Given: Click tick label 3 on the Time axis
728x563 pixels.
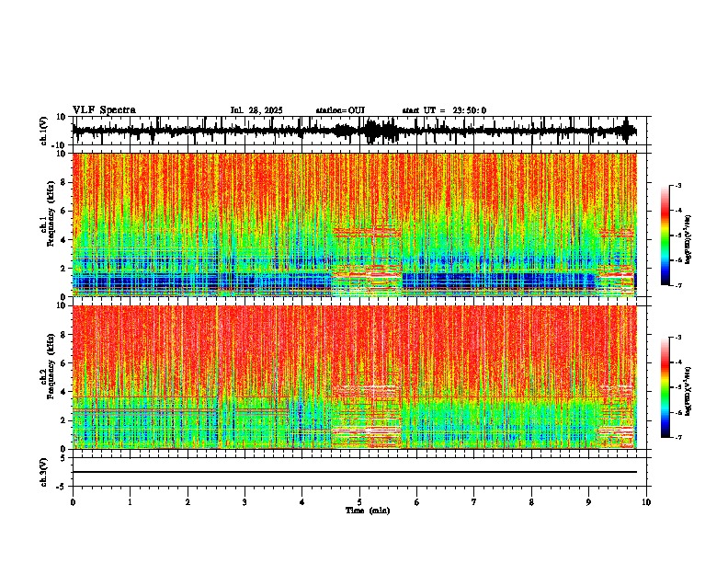Looking at the screenshot, I should 245,502.
